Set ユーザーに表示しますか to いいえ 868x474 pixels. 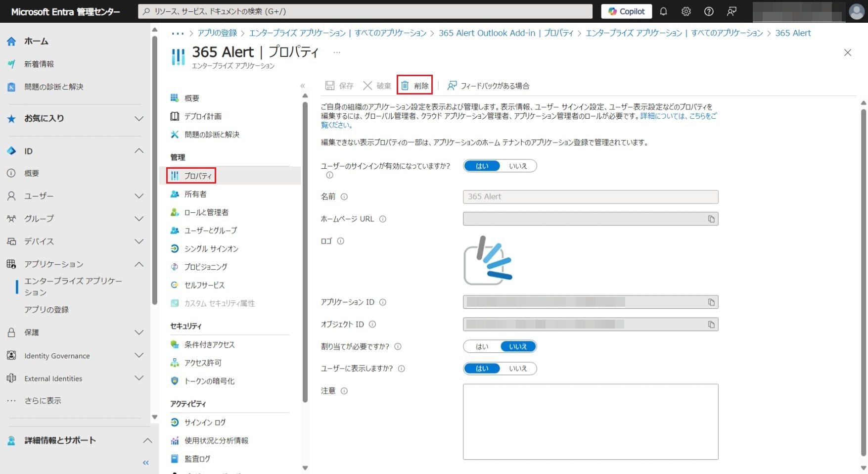(518, 369)
